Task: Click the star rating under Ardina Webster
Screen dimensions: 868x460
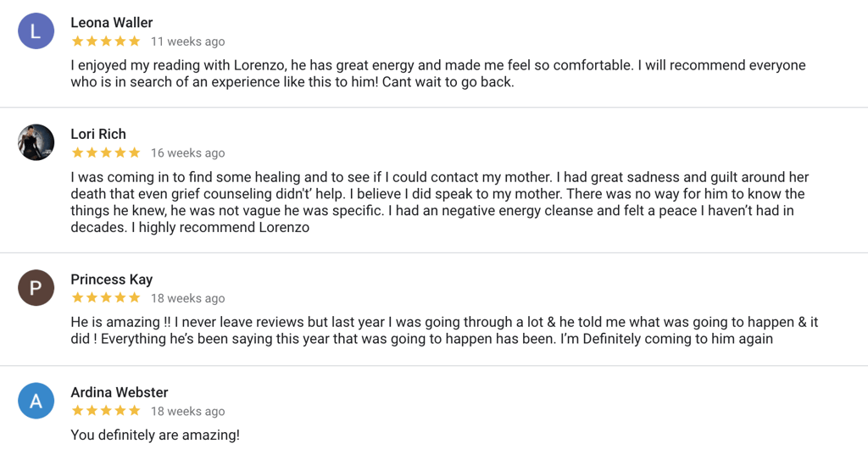Action: 106,411
